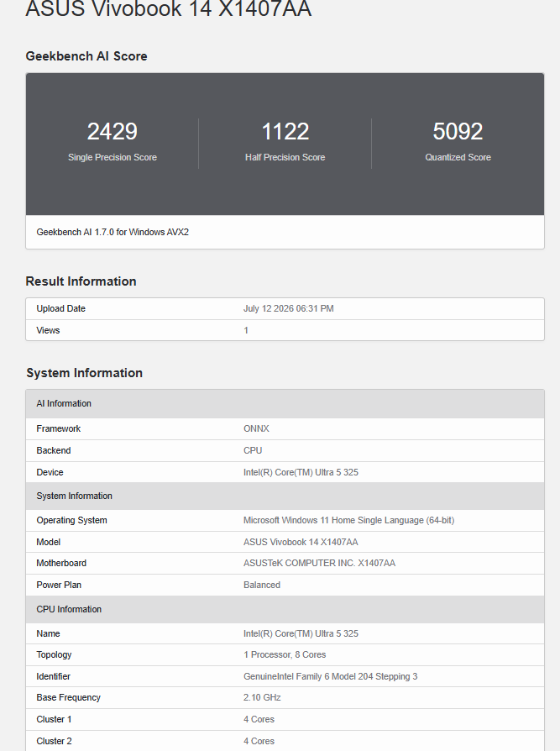Click the Result Information heading

click(x=81, y=281)
